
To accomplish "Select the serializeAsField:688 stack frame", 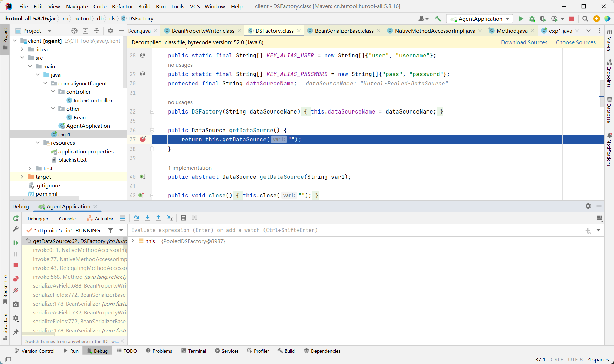I will click(80, 285).
